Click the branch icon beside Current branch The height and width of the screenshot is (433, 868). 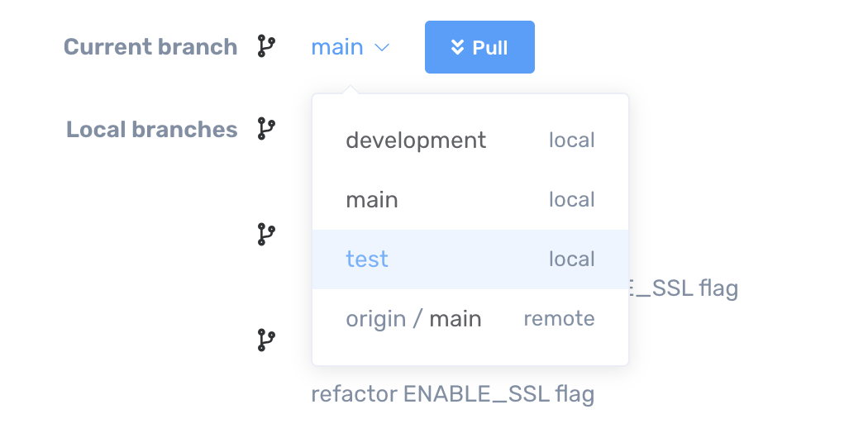pyautogui.click(x=265, y=46)
